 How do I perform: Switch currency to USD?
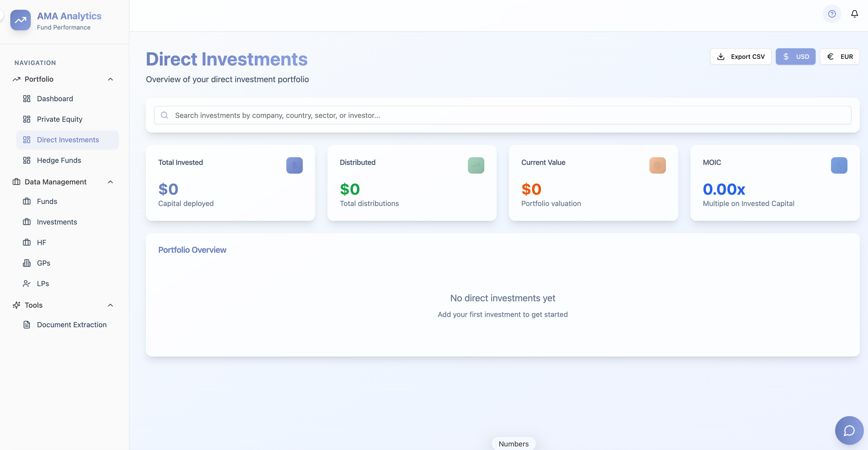click(x=796, y=57)
